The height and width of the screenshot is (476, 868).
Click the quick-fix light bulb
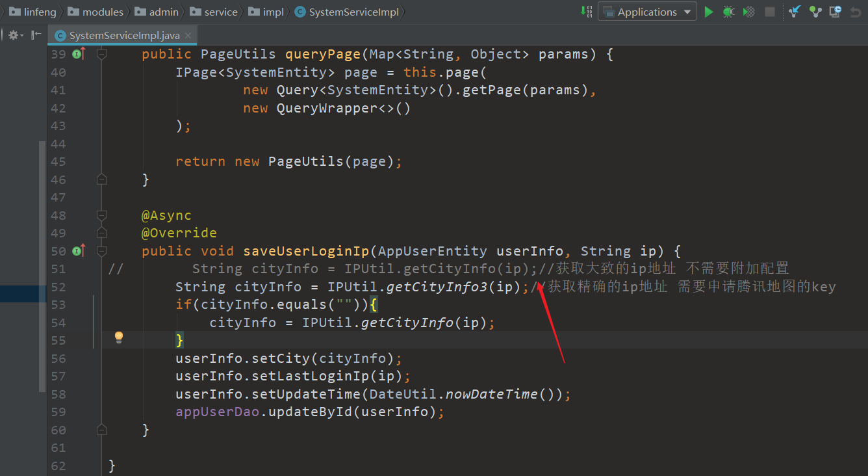[x=119, y=337]
